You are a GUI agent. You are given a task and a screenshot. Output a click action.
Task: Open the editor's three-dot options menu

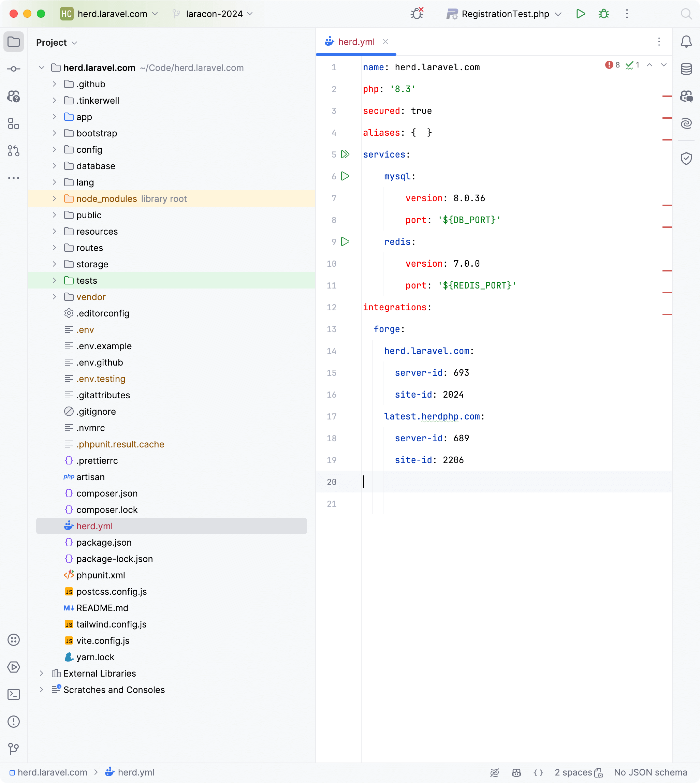point(659,42)
